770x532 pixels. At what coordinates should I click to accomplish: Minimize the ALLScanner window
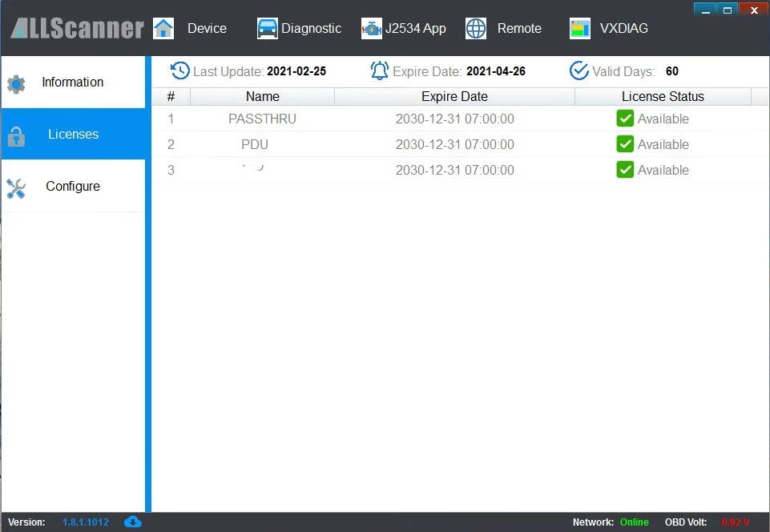(x=705, y=10)
